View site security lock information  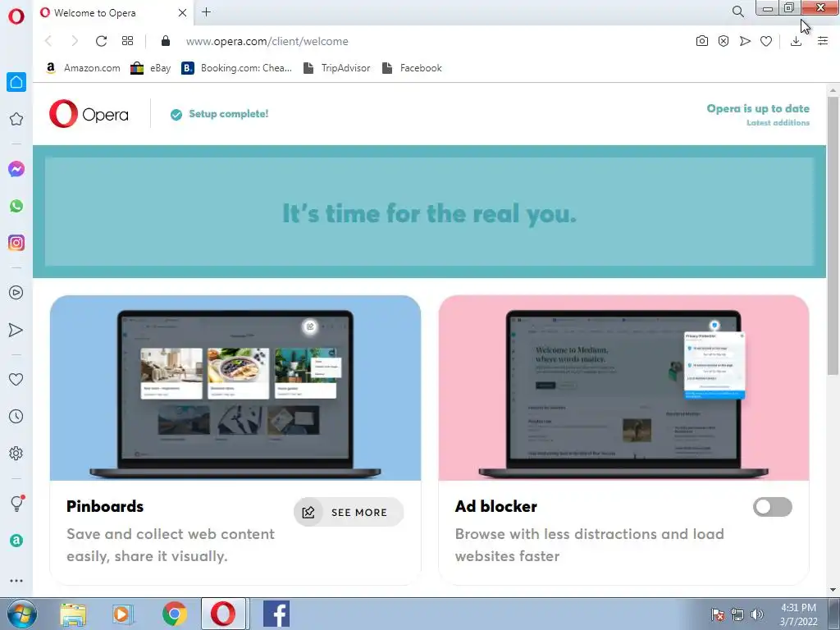point(166,41)
